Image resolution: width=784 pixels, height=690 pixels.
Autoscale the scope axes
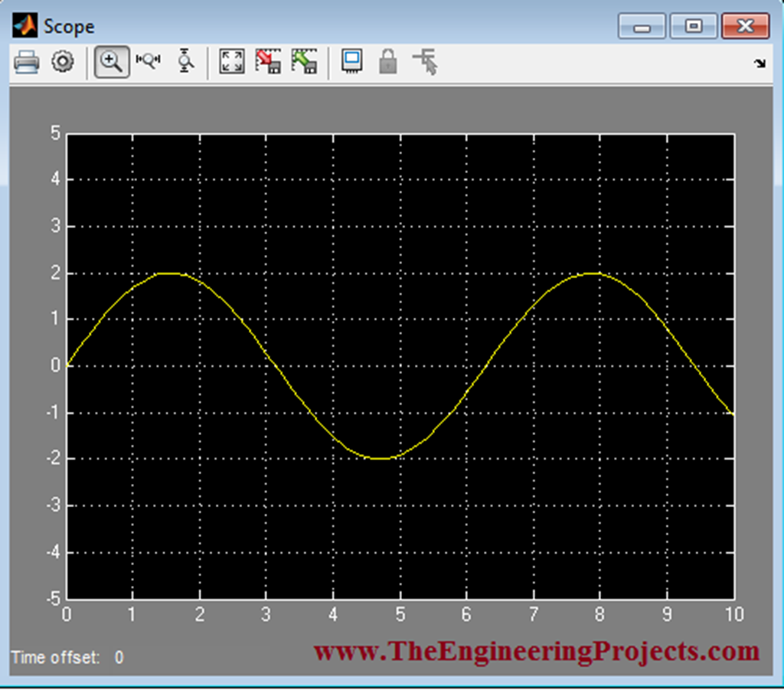[231, 61]
